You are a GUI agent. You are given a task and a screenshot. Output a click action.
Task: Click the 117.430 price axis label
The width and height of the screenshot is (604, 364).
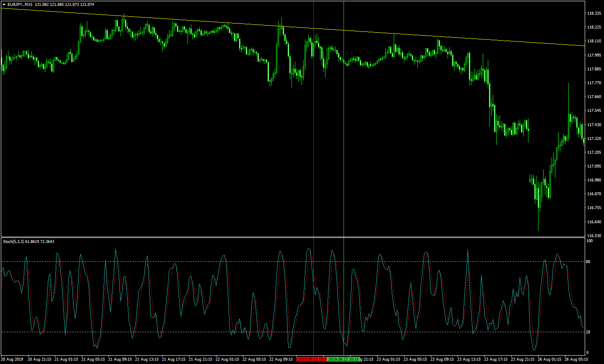594,125
